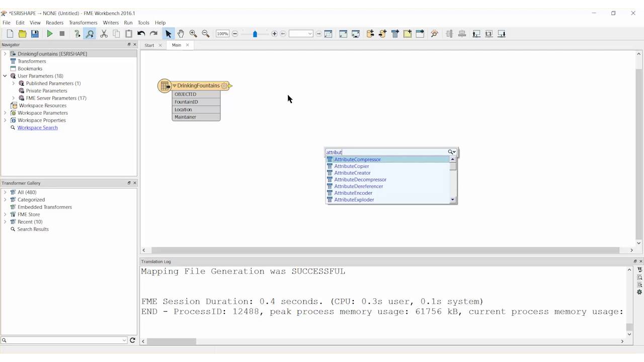Screen dimensions: 644x362
Task: Switch to the Start tab
Action: click(x=149, y=45)
